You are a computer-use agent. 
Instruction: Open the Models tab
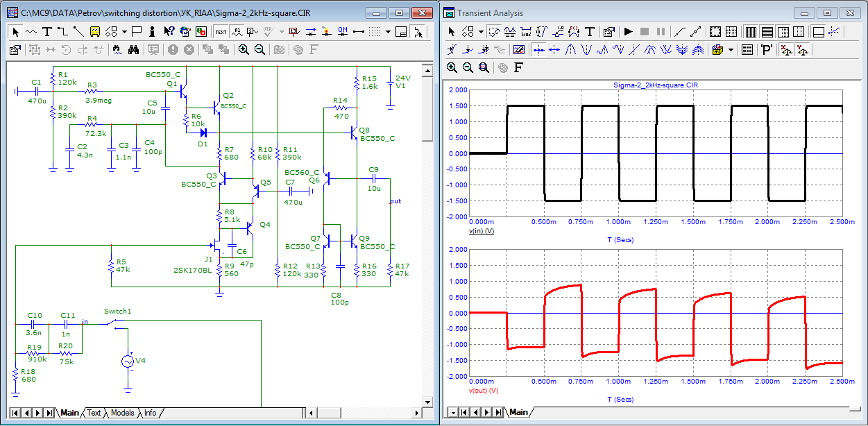pyautogui.click(x=122, y=413)
